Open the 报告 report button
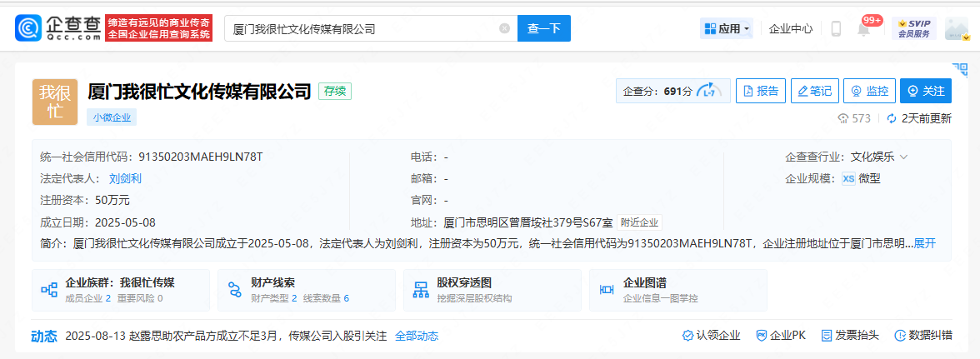 click(x=761, y=91)
